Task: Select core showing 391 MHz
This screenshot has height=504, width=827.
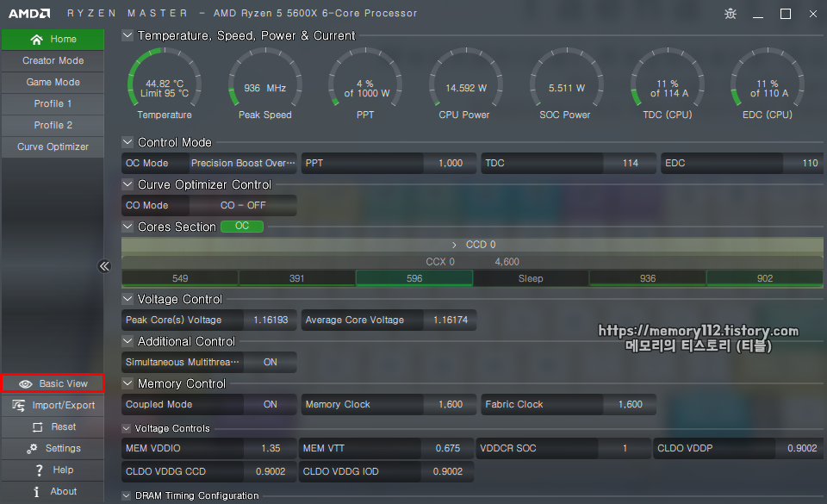Action: click(297, 278)
